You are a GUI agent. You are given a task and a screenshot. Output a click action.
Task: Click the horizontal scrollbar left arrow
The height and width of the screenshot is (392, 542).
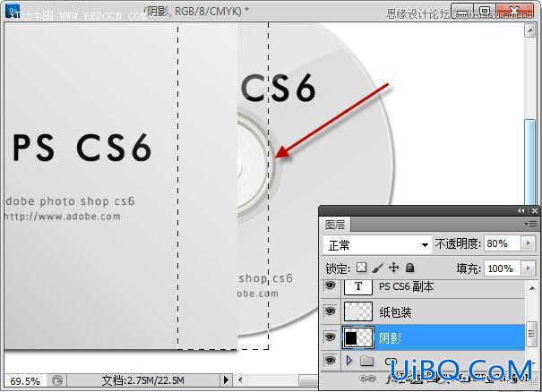240,380
